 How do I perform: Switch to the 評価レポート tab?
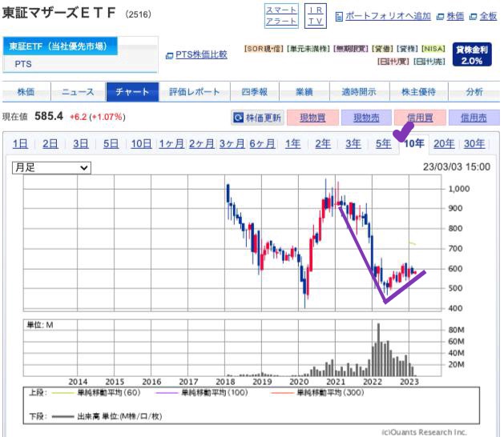pyautogui.click(x=195, y=92)
